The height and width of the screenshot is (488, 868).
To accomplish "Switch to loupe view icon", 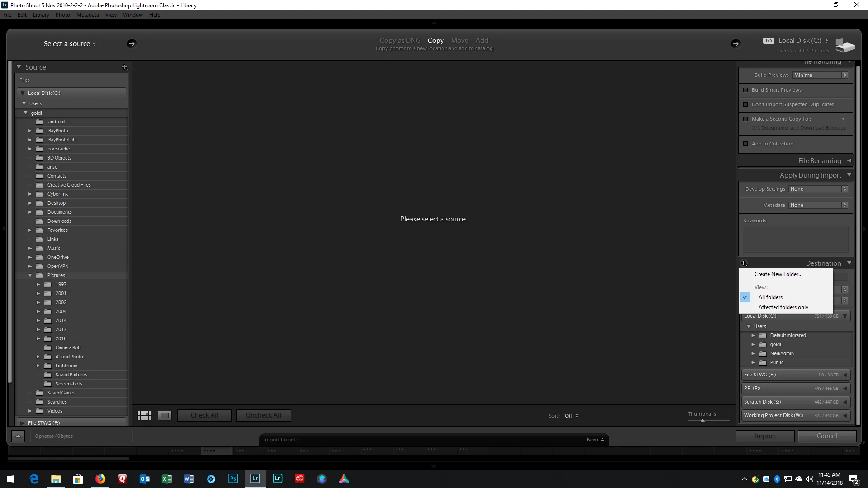I will [x=165, y=415].
